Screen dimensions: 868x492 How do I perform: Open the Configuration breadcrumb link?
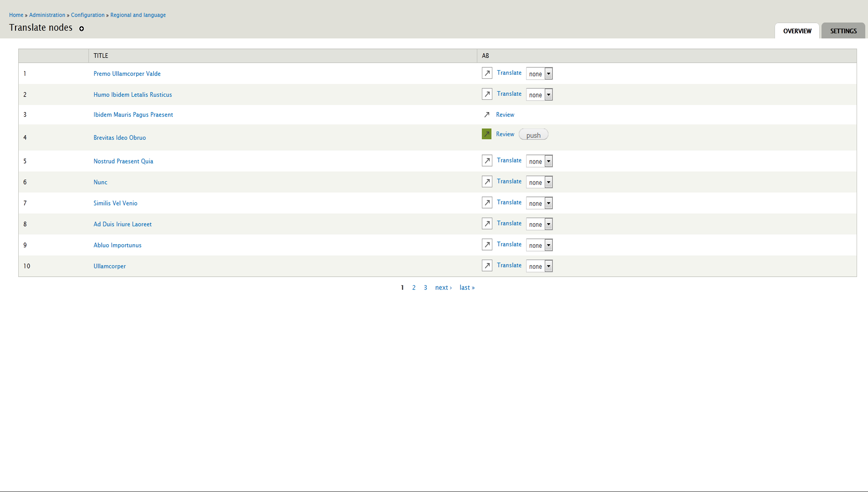coord(88,15)
